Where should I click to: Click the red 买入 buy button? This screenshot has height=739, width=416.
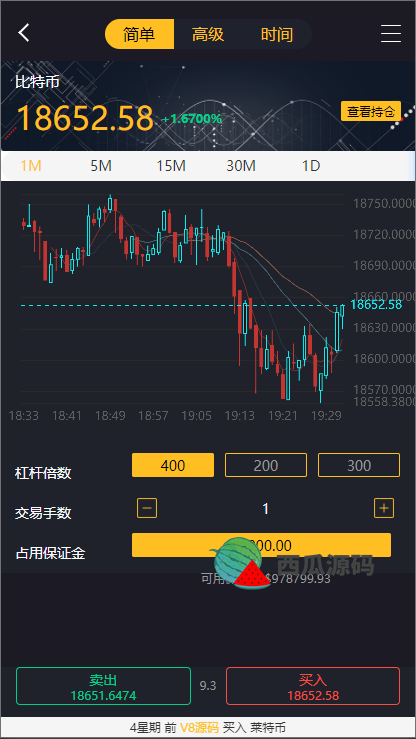[313, 686]
